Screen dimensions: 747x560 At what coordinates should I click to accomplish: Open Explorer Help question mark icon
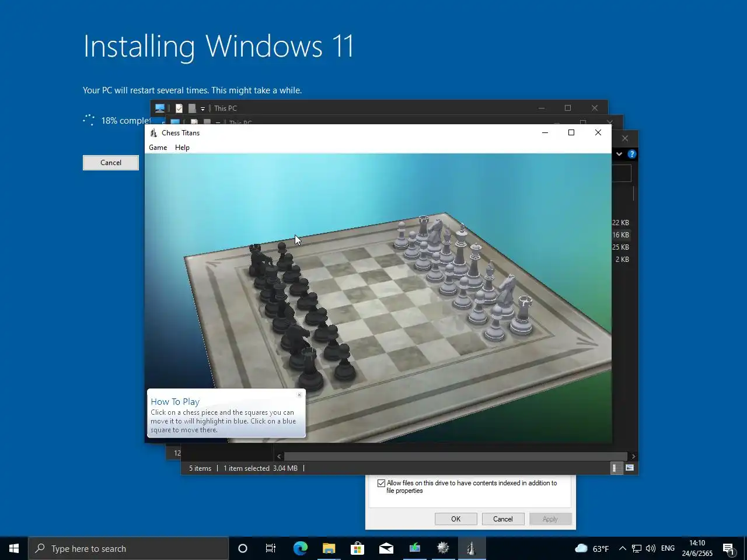click(632, 154)
